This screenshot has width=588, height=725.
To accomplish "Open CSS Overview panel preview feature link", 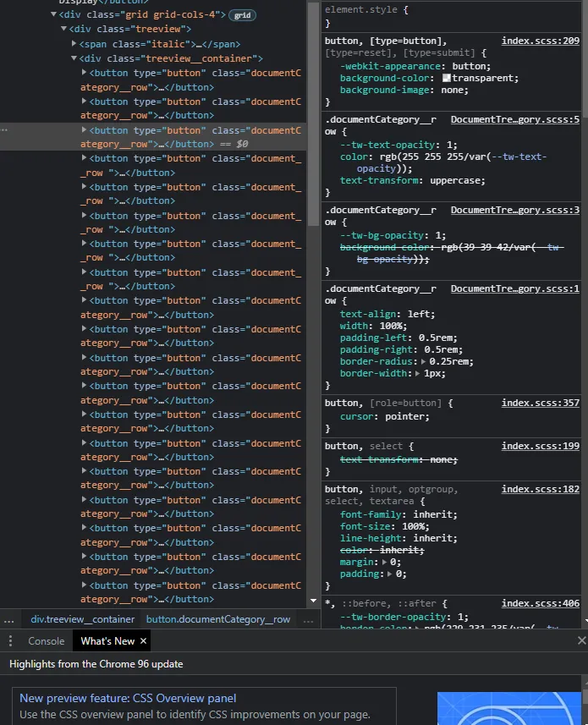I will 128,698.
